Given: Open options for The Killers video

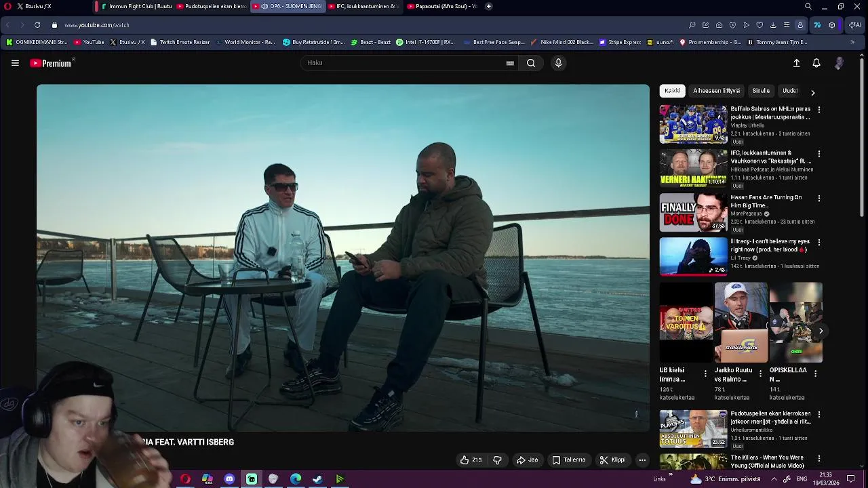Looking at the screenshot, I should pyautogui.click(x=819, y=459).
